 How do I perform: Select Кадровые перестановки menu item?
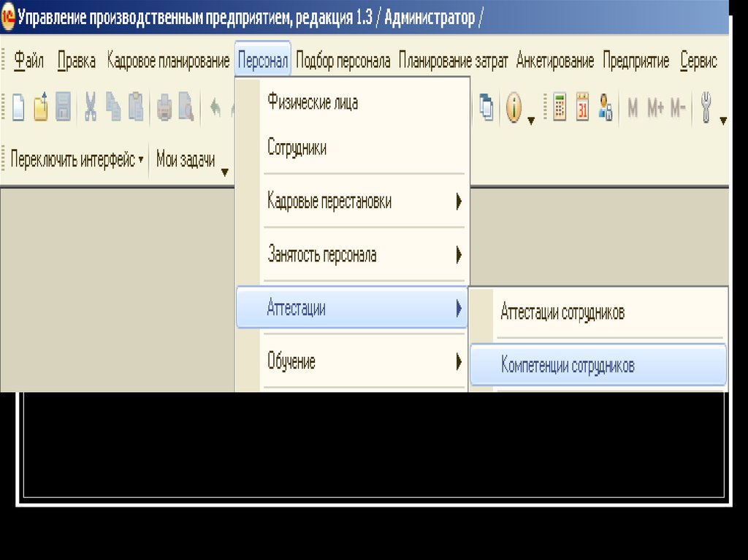352,202
